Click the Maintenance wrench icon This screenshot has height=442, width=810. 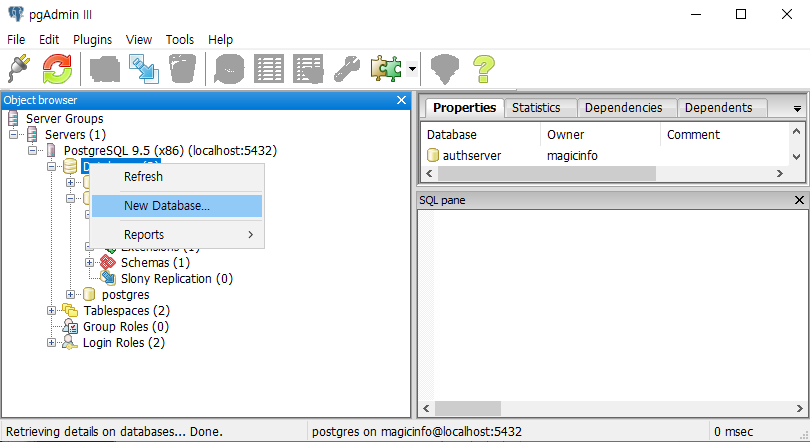(347, 69)
